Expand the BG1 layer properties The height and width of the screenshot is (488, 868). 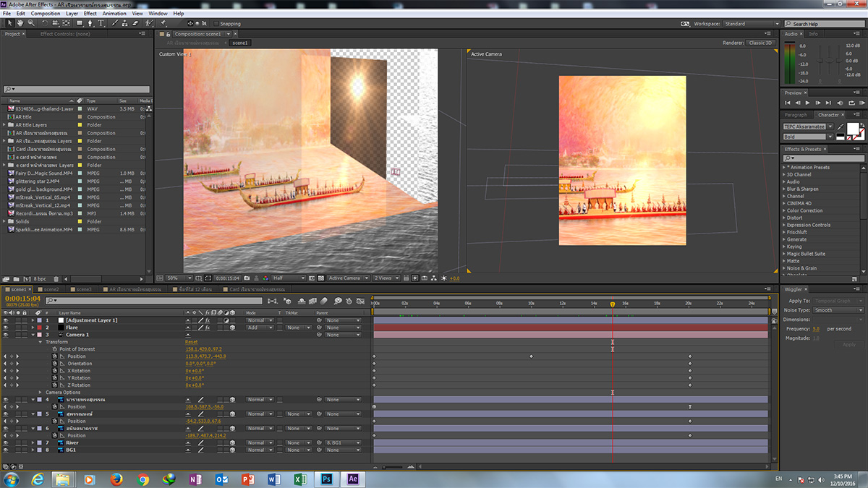[33, 450]
